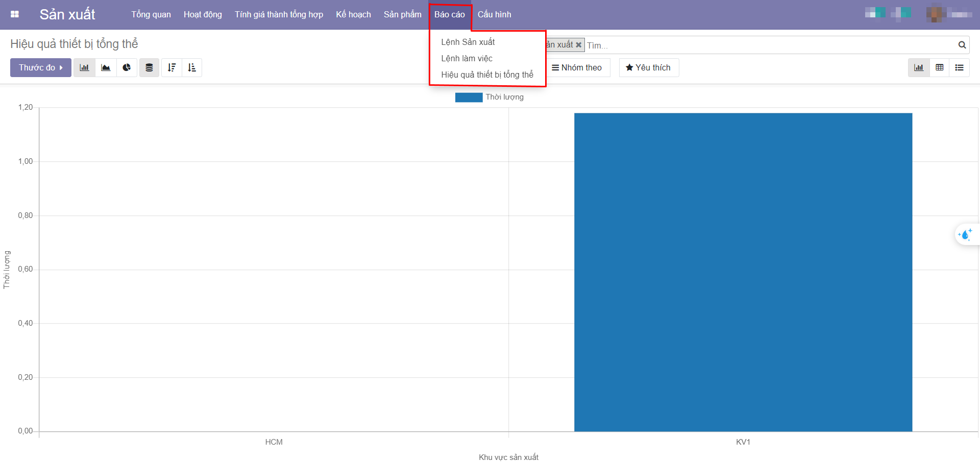Select the graph view switcher
This screenshot has height=462, width=980.
[918, 67]
